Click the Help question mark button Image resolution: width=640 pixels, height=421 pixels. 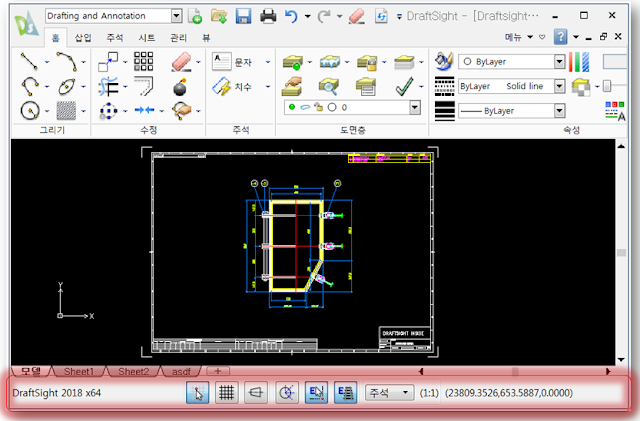(560, 37)
